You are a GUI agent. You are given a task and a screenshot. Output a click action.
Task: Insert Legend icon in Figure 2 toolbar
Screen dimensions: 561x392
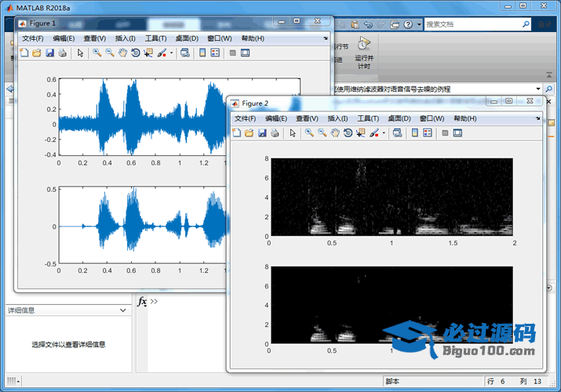coord(428,133)
